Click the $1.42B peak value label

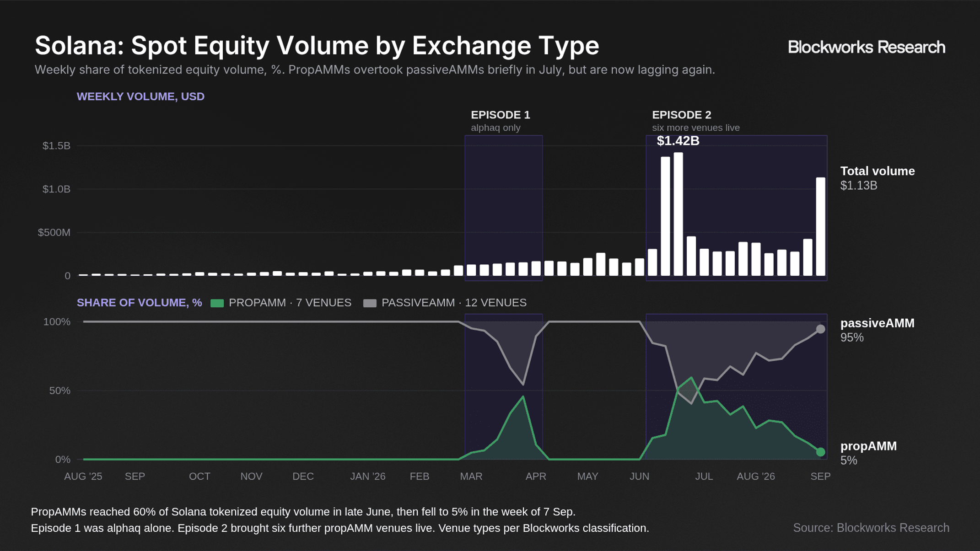click(678, 141)
